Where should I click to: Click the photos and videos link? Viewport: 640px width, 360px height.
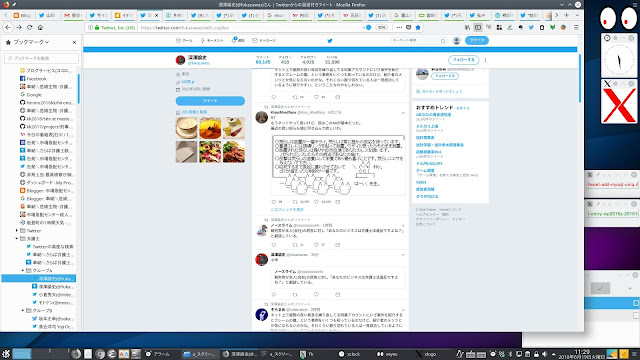(194, 112)
